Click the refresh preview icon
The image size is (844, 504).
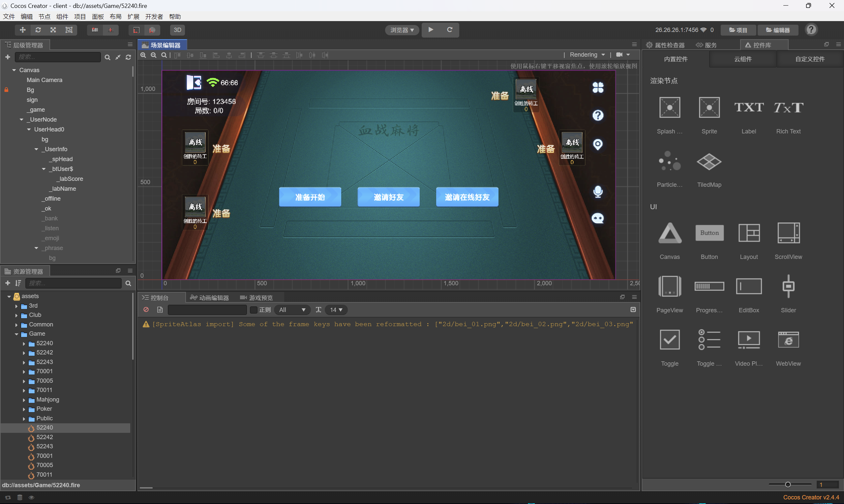click(x=449, y=30)
